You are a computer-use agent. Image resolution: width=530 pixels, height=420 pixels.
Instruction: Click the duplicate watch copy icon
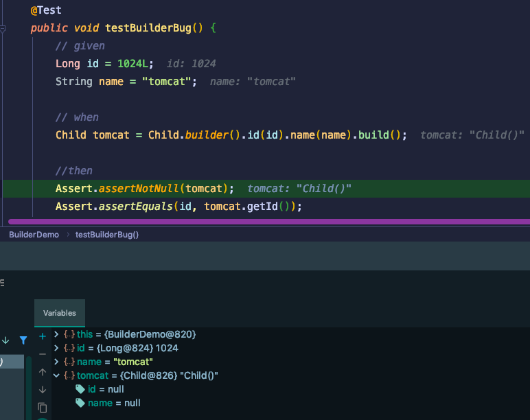pos(42,407)
